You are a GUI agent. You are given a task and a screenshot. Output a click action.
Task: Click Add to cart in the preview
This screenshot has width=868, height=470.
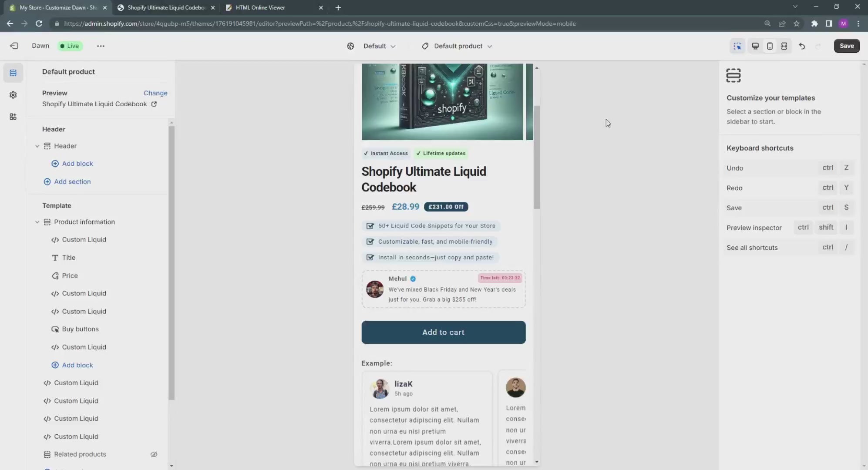click(x=443, y=332)
